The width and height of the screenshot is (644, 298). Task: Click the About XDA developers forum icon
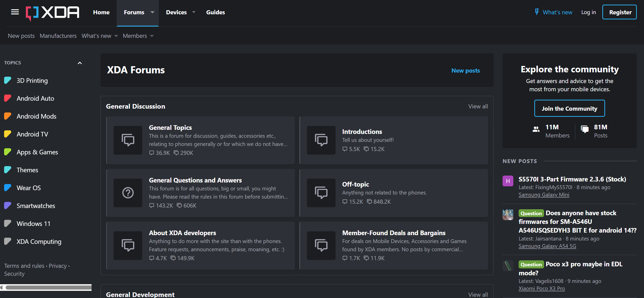(128, 245)
